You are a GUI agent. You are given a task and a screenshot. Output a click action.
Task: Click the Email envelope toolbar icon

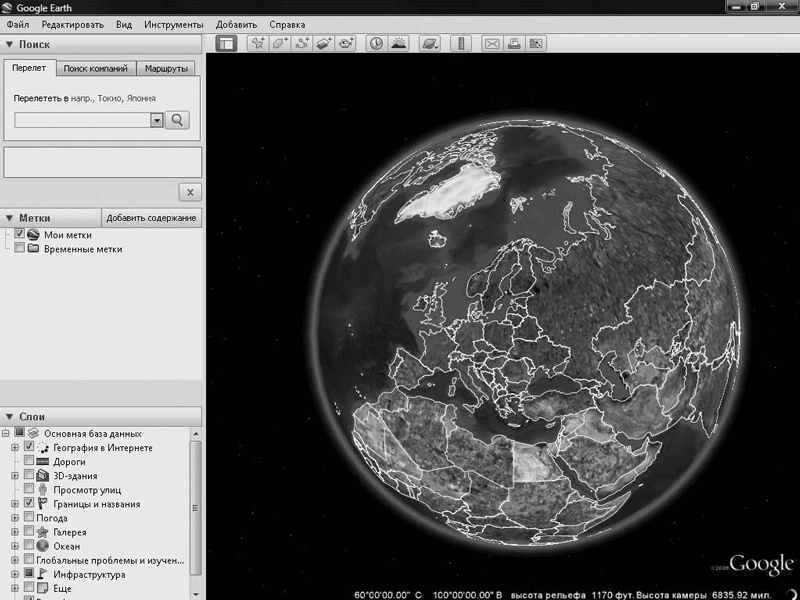coord(492,43)
